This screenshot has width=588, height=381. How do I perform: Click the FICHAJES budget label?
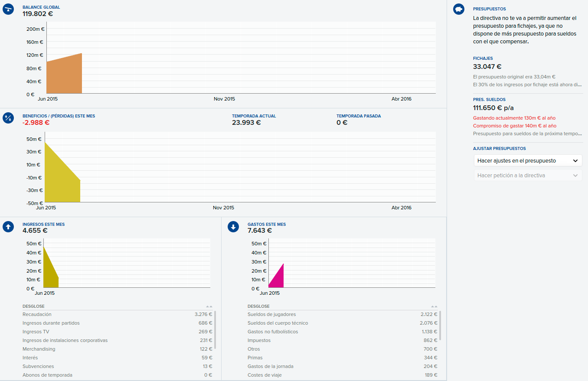point(483,59)
